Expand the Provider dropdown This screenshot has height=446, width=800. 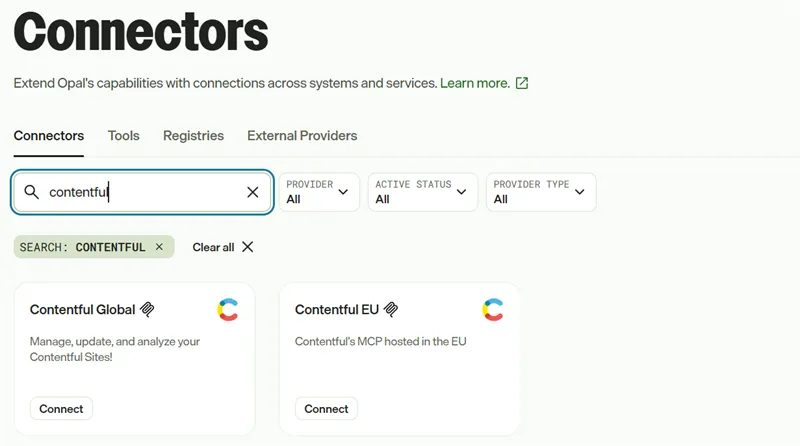(x=319, y=192)
